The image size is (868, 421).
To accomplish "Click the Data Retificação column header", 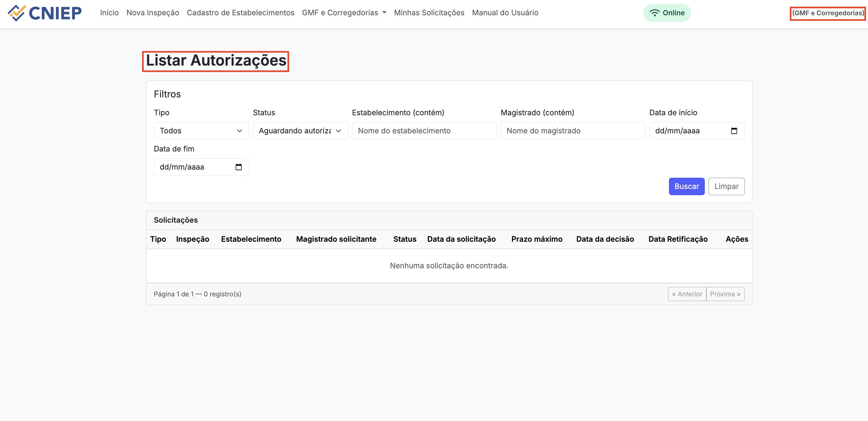I will pyautogui.click(x=678, y=239).
